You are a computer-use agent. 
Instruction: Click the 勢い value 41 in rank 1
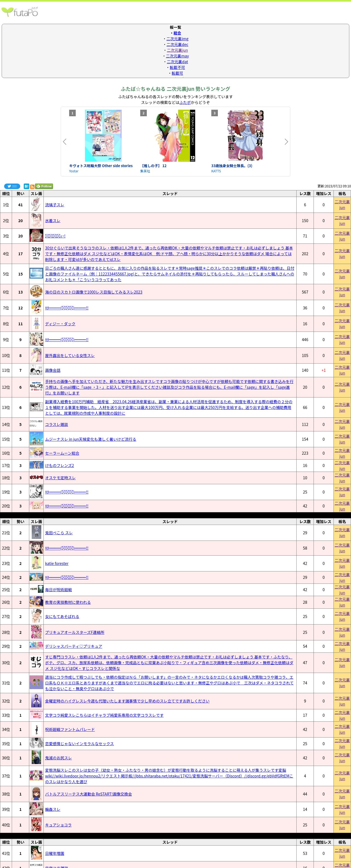click(x=21, y=205)
